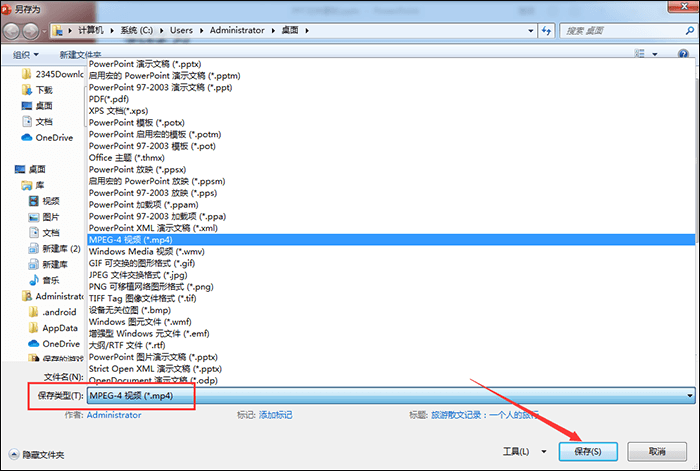Select 下载 in the favorites sidebar

38,90
